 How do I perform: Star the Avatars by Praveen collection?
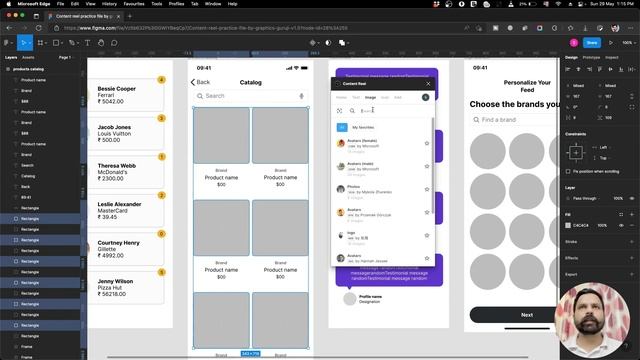click(x=427, y=212)
